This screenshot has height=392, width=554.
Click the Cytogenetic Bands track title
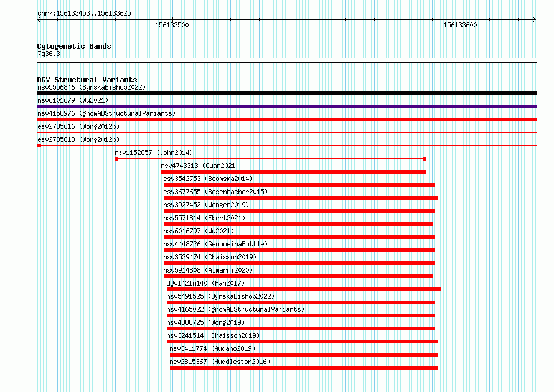coord(74,46)
